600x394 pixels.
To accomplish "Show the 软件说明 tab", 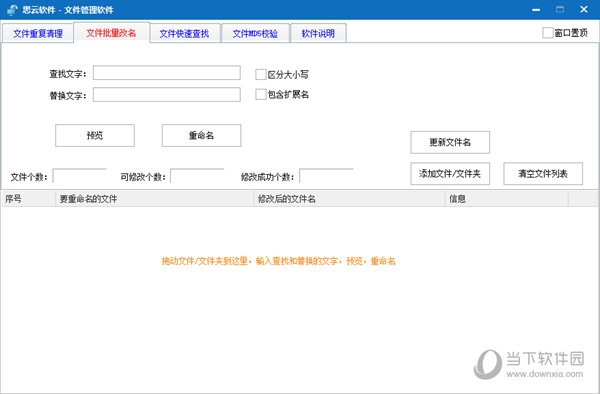I will pyautogui.click(x=318, y=34).
